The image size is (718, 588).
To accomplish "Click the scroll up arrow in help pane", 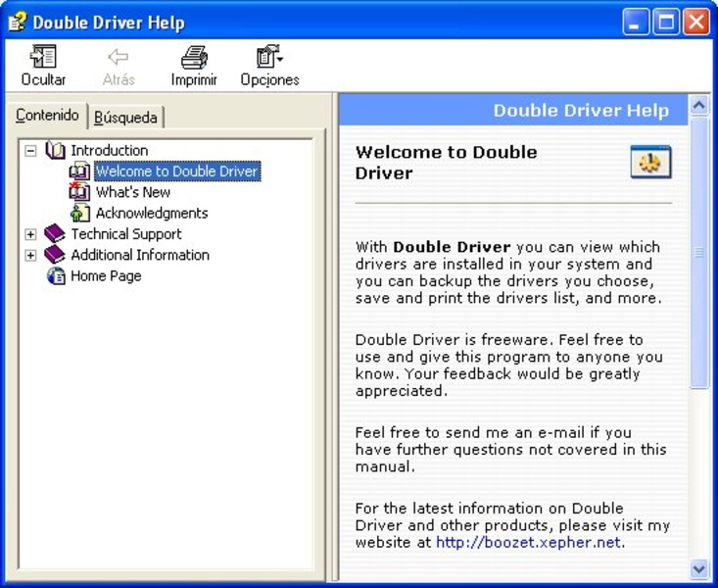I will [x=699, y=105].
